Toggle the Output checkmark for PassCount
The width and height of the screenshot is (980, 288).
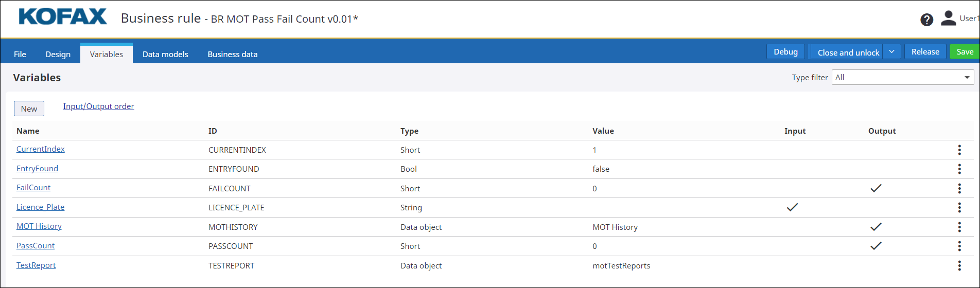[876, 246]
